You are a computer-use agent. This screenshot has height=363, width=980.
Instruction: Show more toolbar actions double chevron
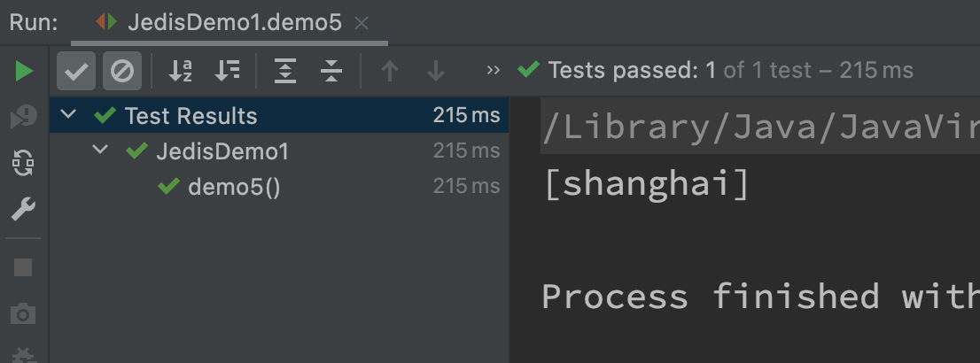pyautogui.click(x=494, y=70)
